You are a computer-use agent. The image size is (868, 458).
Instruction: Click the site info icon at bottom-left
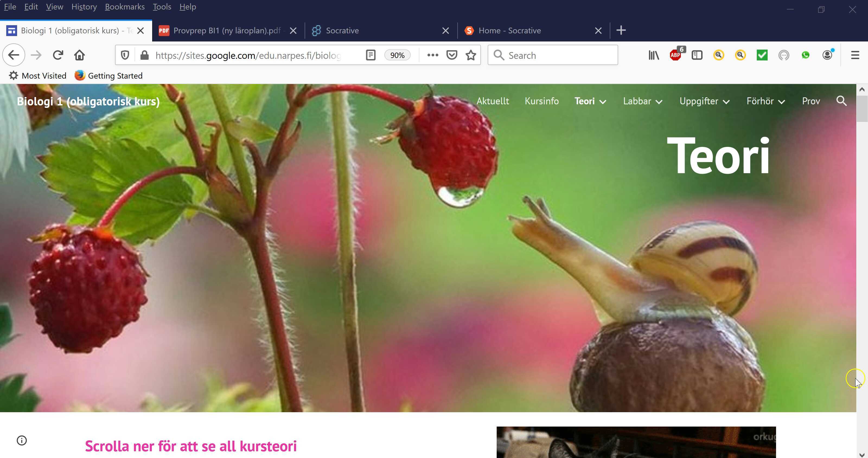tap(22, 440)
